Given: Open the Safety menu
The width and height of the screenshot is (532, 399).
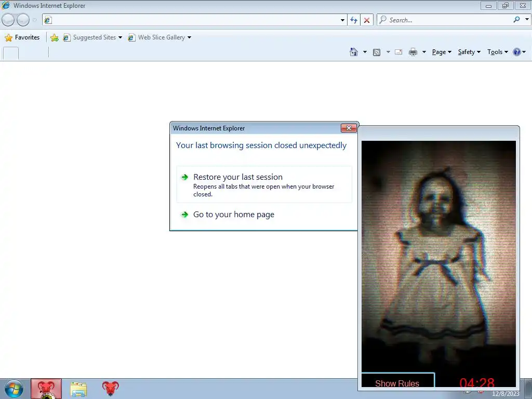Looking at the screenshot, I should click(x=469, y=52).
